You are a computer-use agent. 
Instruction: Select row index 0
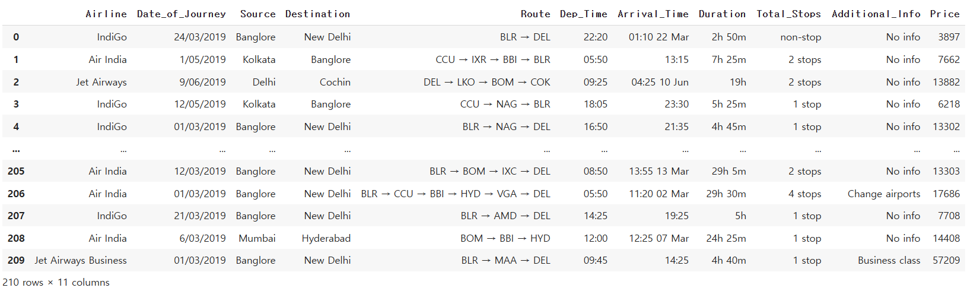coord(16,37)
